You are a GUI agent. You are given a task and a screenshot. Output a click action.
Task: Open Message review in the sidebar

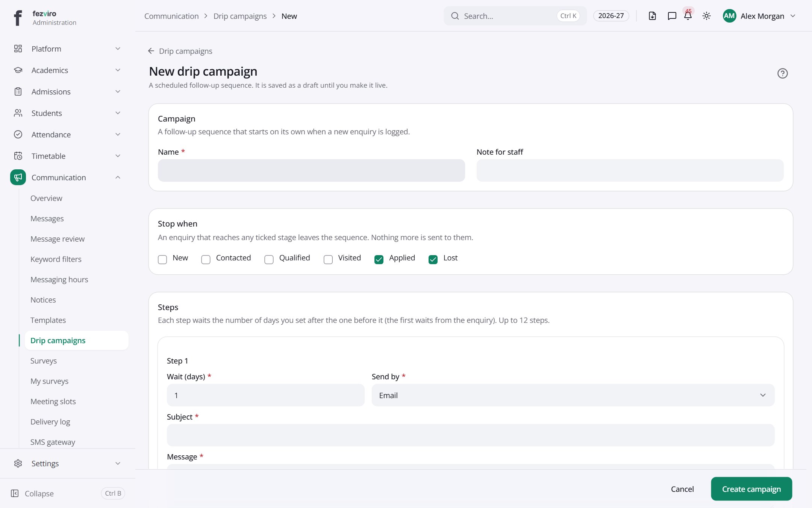pos(58,239)
